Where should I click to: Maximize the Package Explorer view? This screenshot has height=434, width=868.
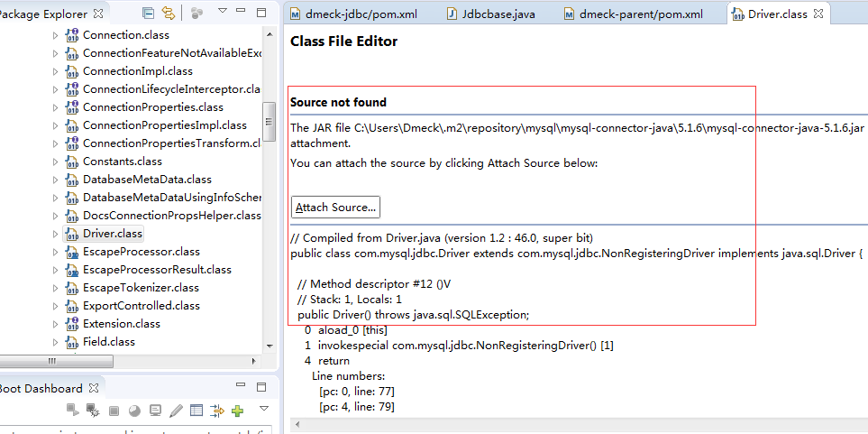[x=260, y=13]
